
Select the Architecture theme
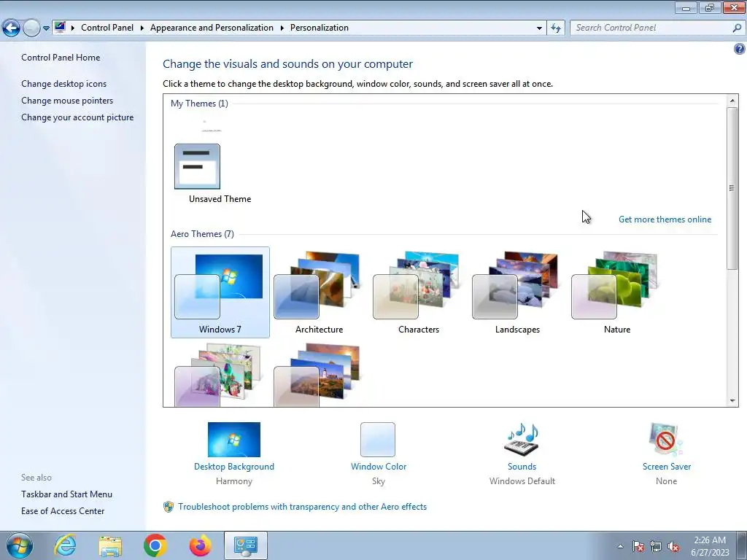point(320,292)
